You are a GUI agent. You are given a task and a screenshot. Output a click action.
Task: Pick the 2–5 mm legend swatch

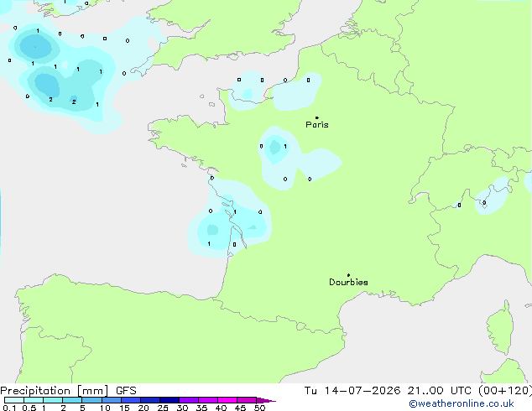point(72,400)
